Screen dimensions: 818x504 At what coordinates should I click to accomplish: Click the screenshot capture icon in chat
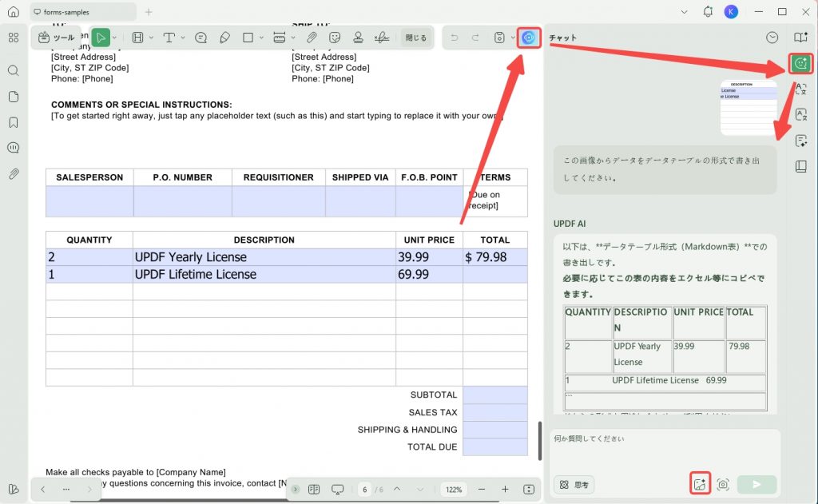point(722,485)
